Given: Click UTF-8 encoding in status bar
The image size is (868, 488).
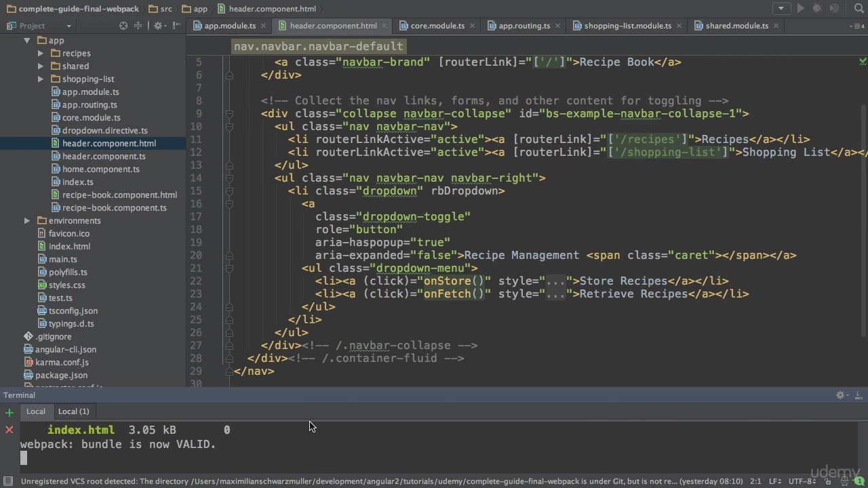Looking at the screenshot, I should pyautogui.click(x=803, y=481).
